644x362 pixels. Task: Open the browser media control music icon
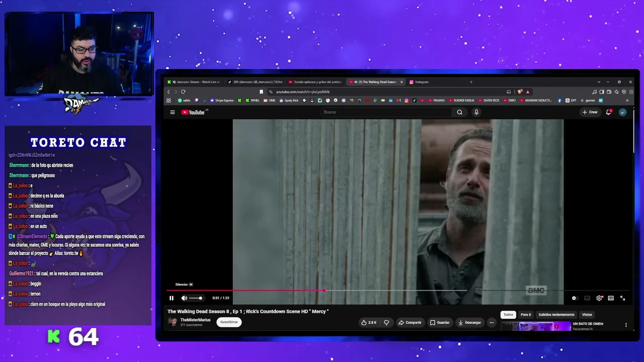pos(594,92)
